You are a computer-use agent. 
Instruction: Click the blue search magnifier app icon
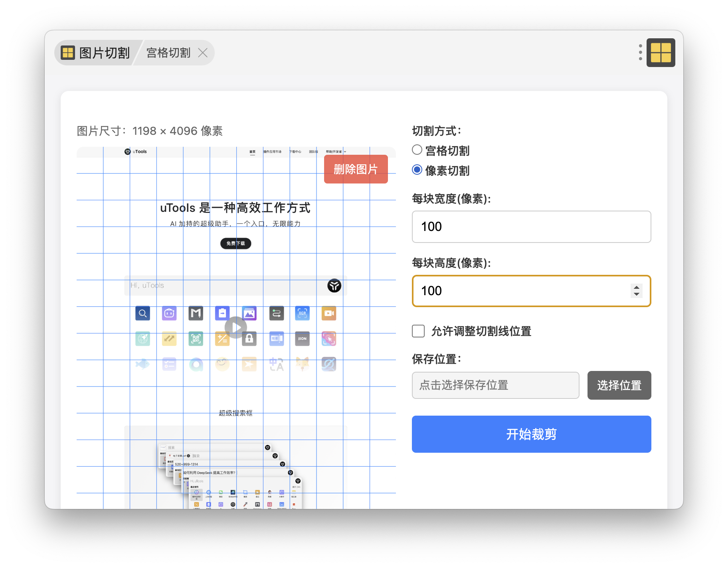click(143, 314)
